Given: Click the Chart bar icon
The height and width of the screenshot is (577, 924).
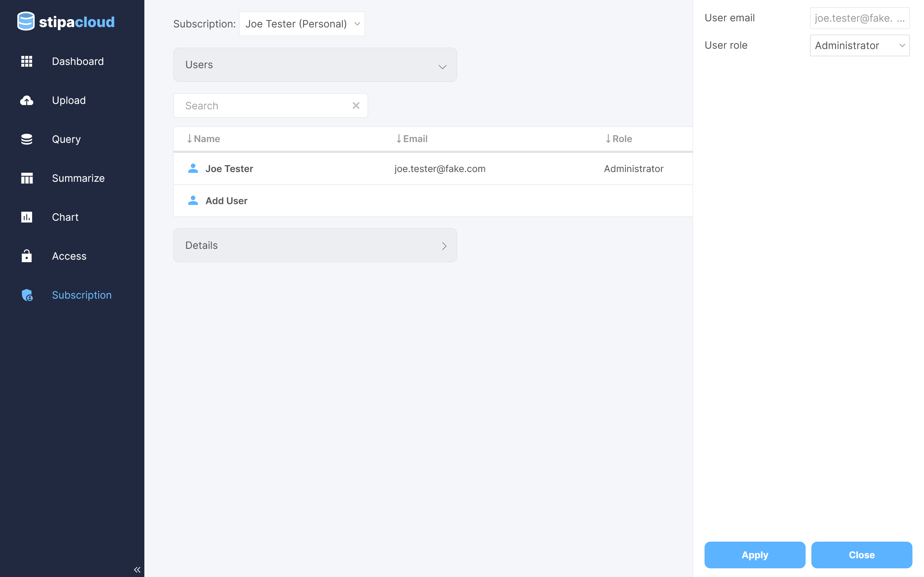Looking at the screenshot, I should click(x=27, y=217).
